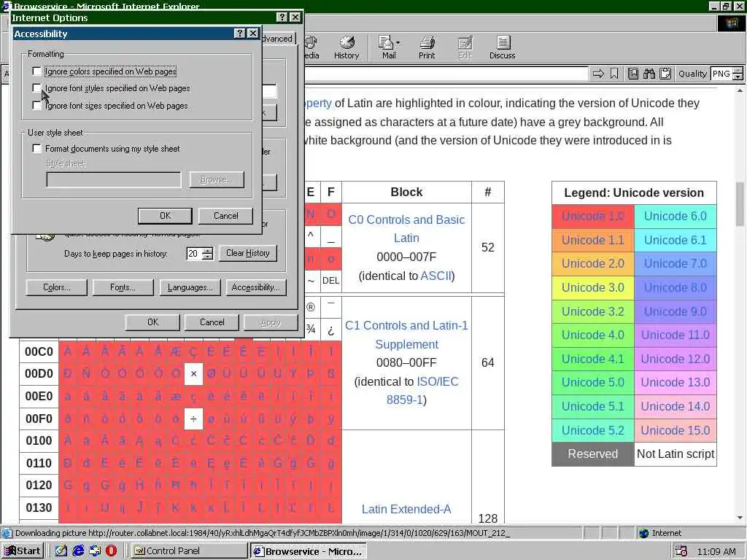
Task: Decrease days to keep pages in history
Action: coord(208,256)
